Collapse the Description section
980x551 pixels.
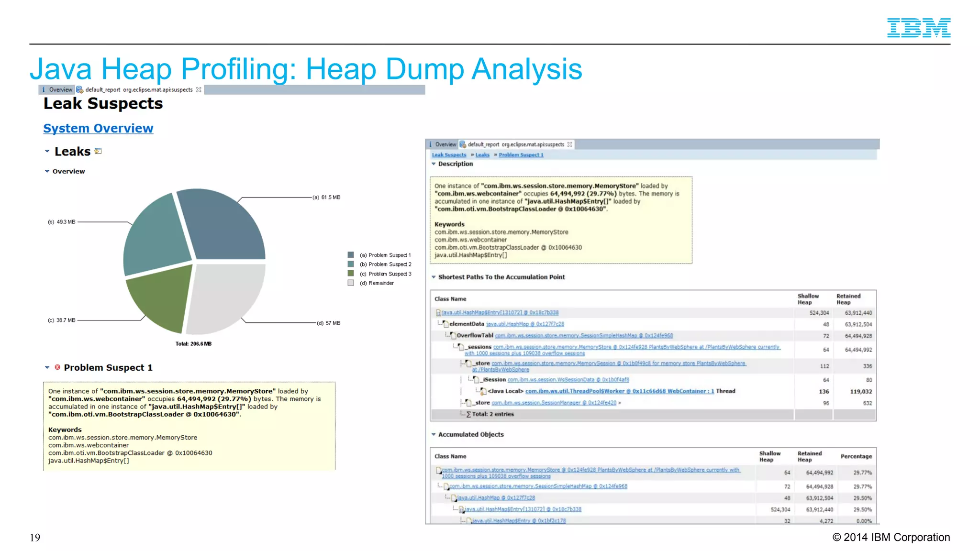point(434,164)
